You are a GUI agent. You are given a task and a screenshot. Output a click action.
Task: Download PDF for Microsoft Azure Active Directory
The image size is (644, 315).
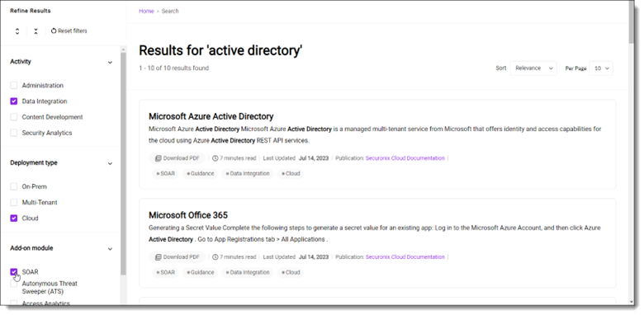(x=177, y=158)
